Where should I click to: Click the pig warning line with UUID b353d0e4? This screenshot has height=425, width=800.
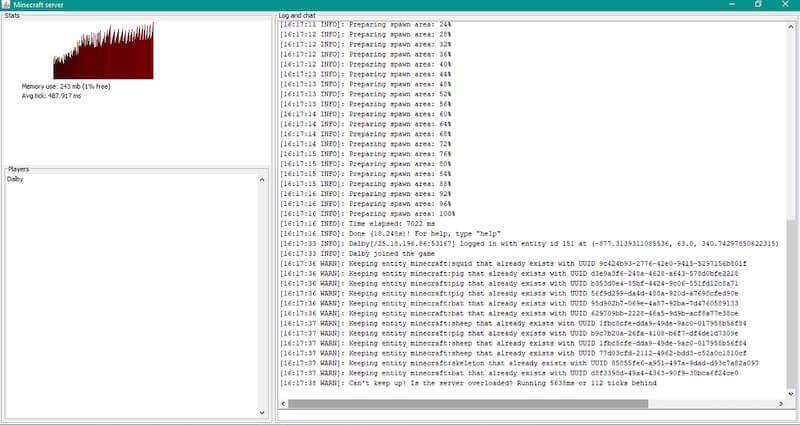[x=509, y=284]
